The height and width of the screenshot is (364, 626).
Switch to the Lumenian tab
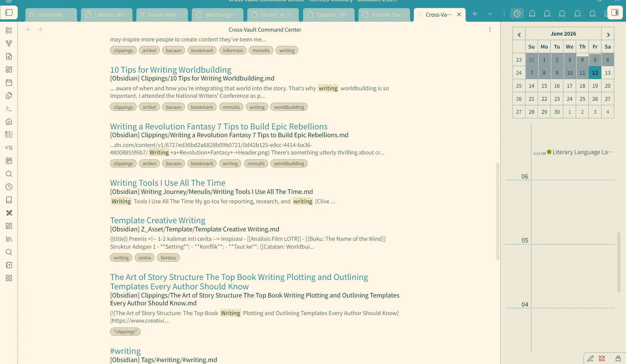click(x=51, y=15)
